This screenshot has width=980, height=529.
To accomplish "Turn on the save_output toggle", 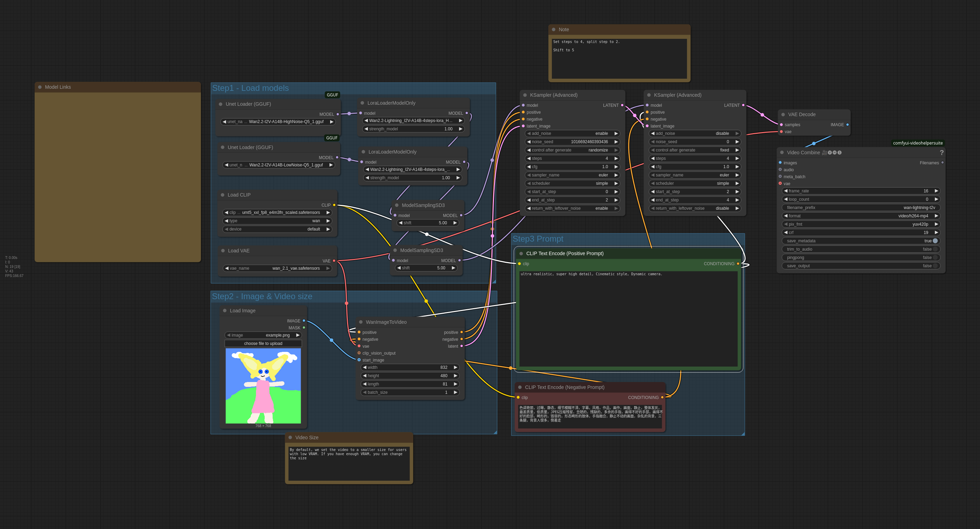I will click(935, 266).
